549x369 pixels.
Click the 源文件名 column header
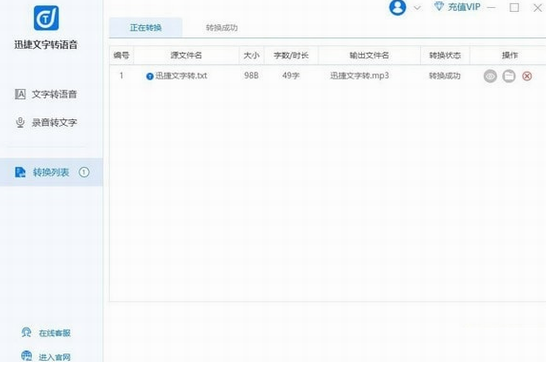click(x=186, y=55)
